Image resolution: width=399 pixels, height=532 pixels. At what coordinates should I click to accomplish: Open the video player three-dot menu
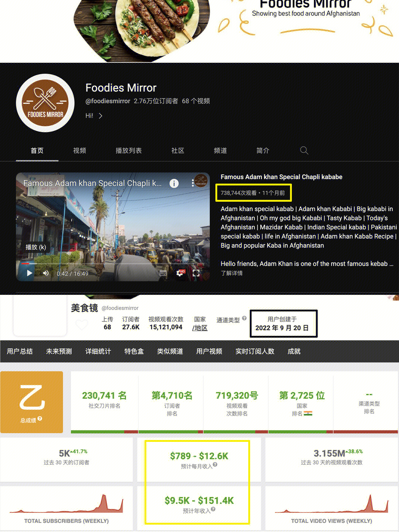[x=193, y=183]
